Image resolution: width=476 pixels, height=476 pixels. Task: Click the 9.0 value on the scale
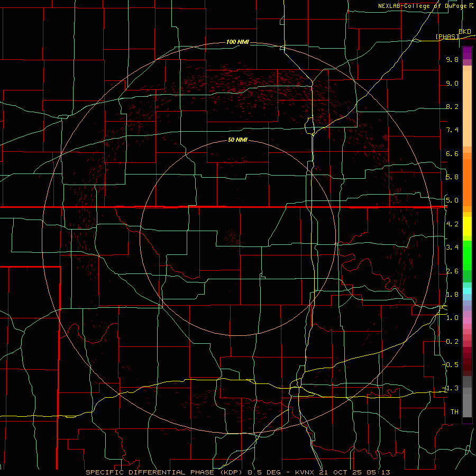tap(452, 83)
